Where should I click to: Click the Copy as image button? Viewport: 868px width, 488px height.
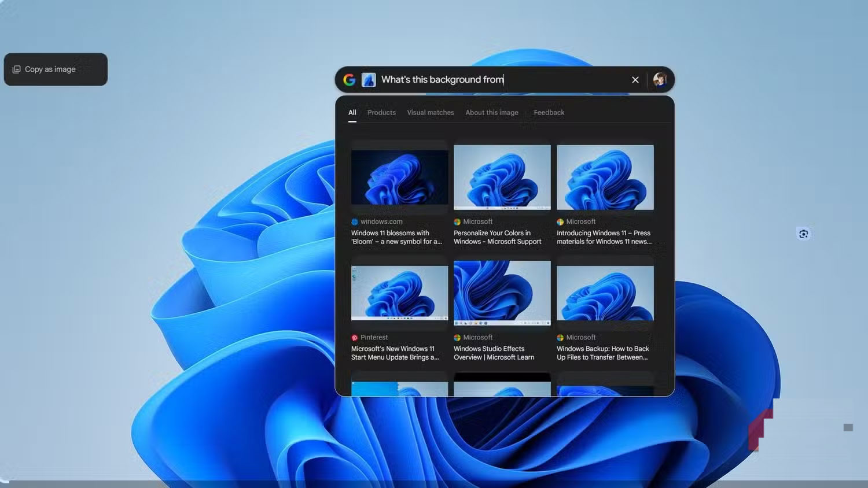click(x=56, y=69)
